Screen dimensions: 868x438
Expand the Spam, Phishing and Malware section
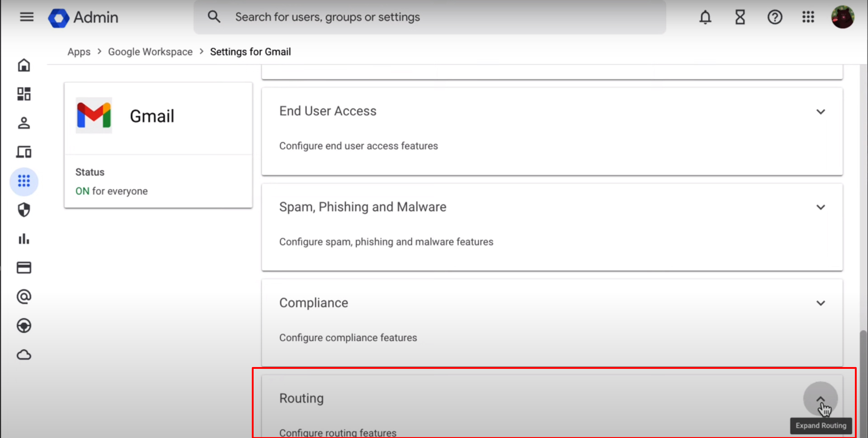click(821, 207)
